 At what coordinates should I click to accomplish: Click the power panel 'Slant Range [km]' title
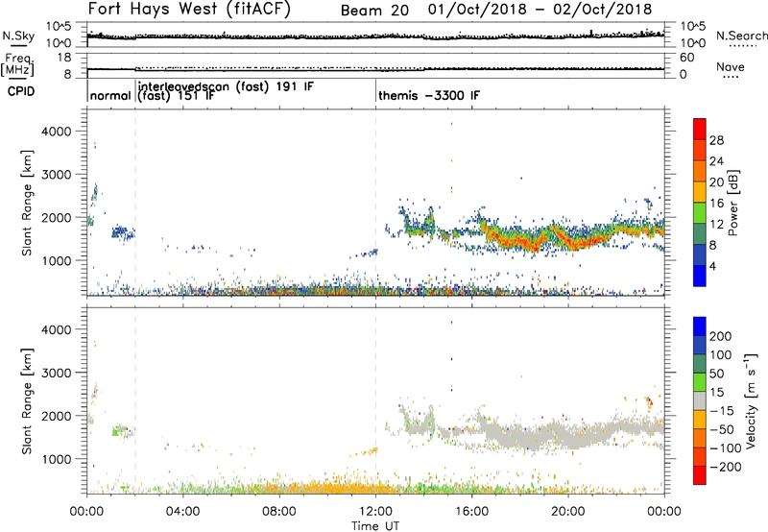(x=27, y=203)
